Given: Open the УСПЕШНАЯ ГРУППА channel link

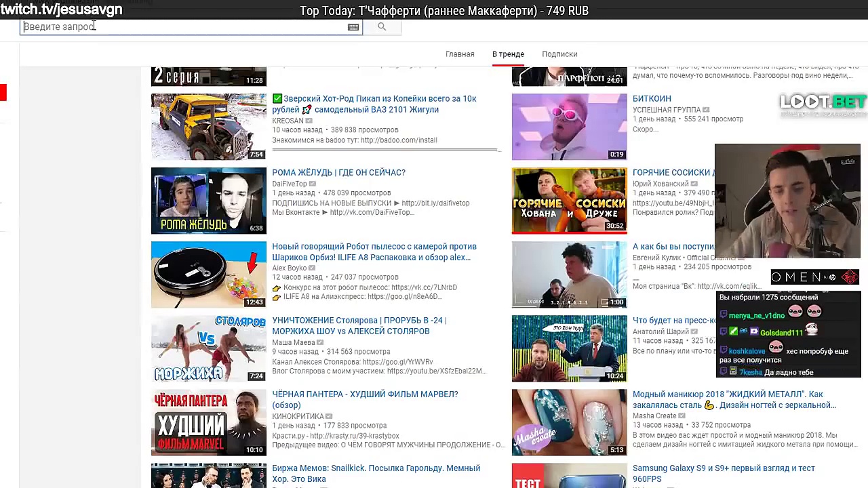Looking at the screenshot, I should 667,110.
